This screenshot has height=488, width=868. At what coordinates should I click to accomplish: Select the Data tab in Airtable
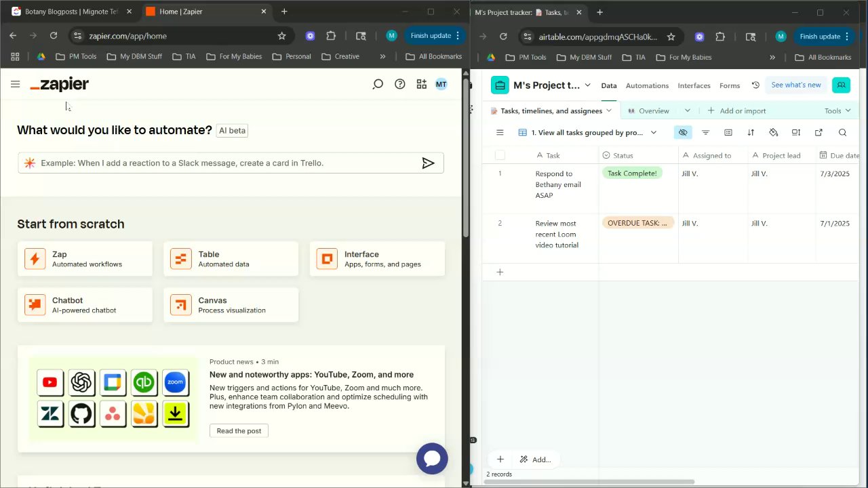[609, 85]
